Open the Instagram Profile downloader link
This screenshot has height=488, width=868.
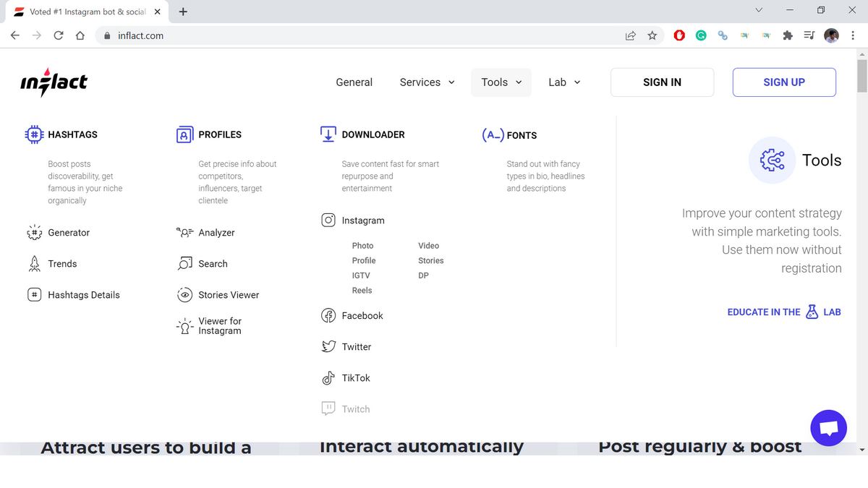click(x=364, y=260)
